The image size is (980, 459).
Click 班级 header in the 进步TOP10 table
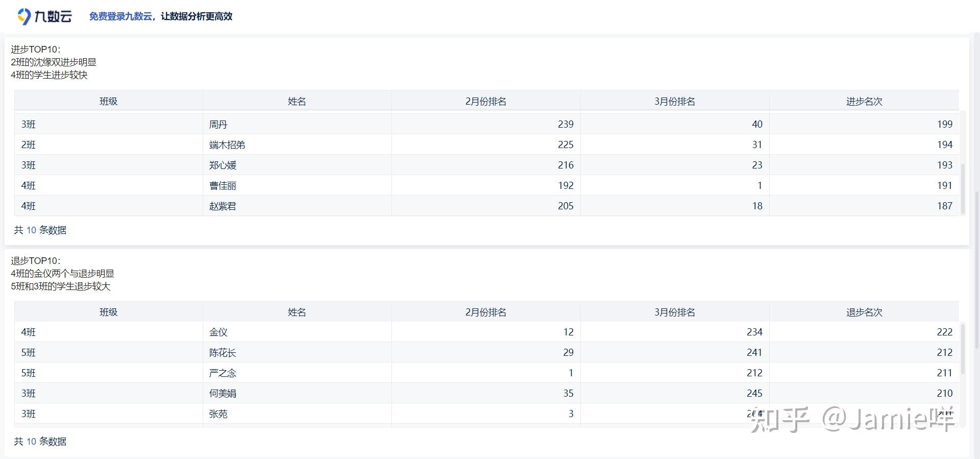tap(108, 101)
